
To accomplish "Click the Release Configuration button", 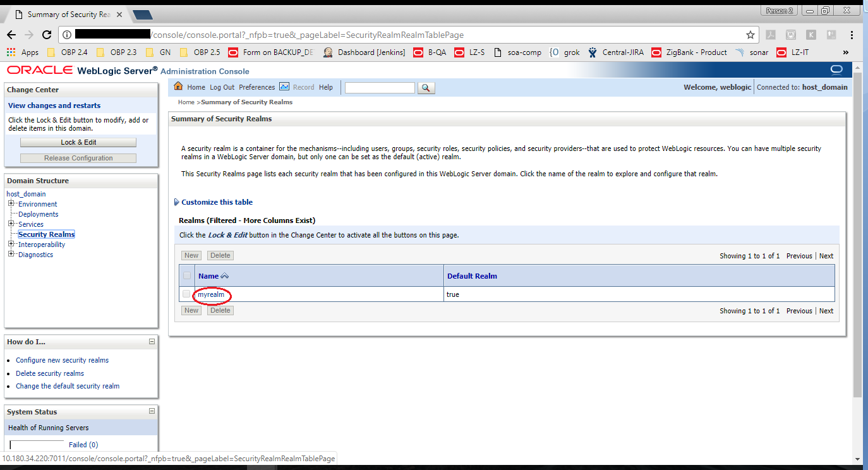I will click(x=78, y=158).
